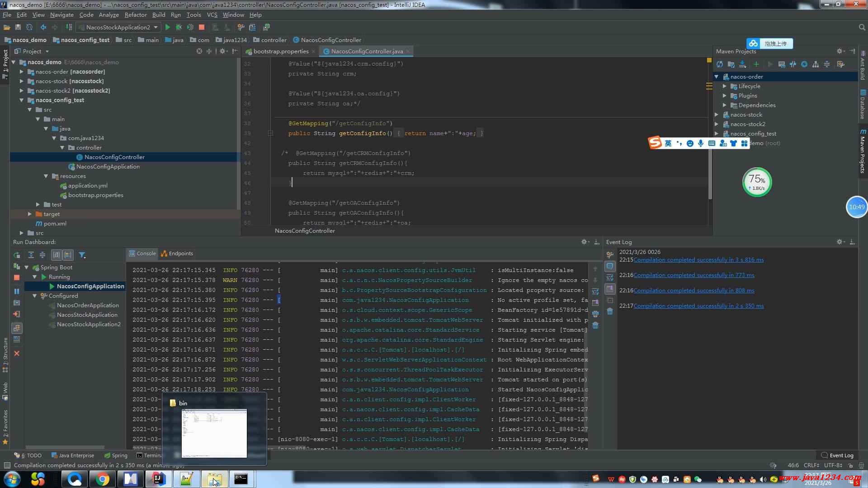The height and width of the screenshot is (488, 868).
Task: Collapse all nodes in the Maven Projects panel
Action: tap(827, 64)
